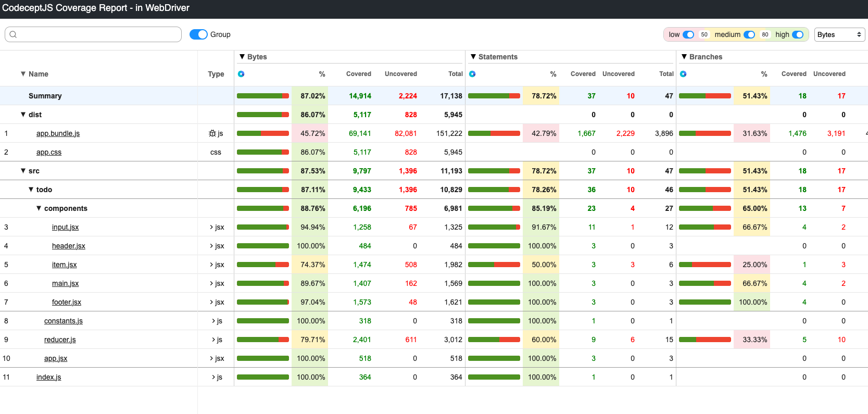This screenshot has width=868, height=414.
Task: Toggle the Group switch
Action: (x=198, y=34)
